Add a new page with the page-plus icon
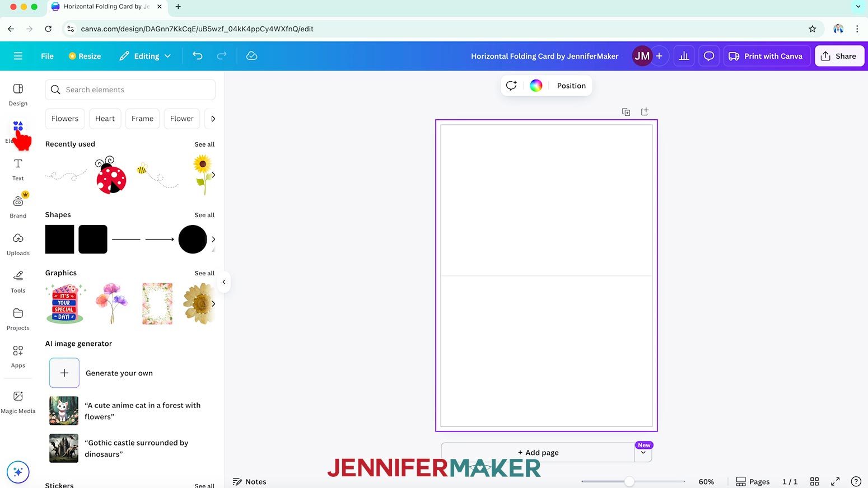Viewport: 868px width, 488px height. coord(645,112)
